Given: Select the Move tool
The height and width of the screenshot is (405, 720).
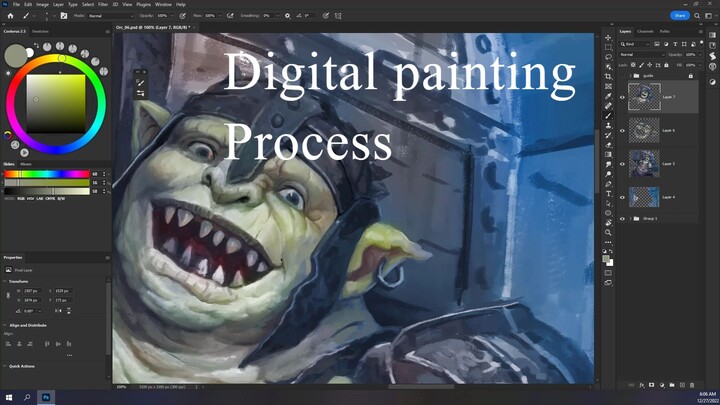Looking at the screenshot, I should pos(608,38).
